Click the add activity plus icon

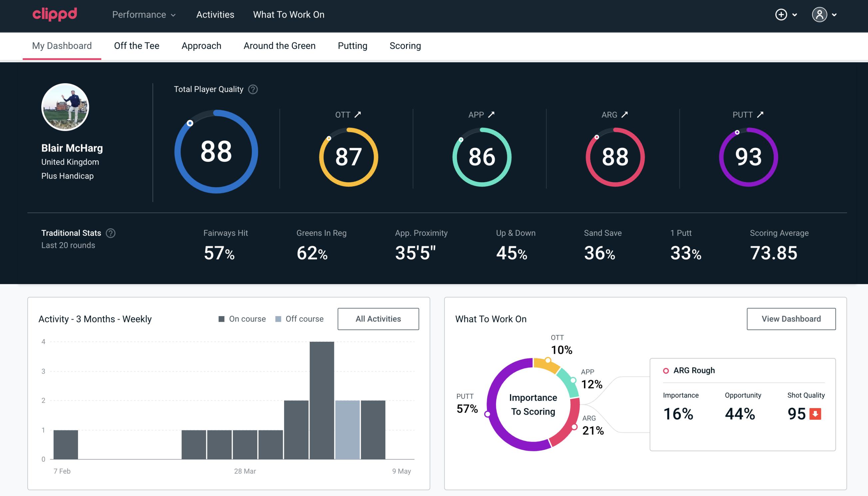pos(782,15)
